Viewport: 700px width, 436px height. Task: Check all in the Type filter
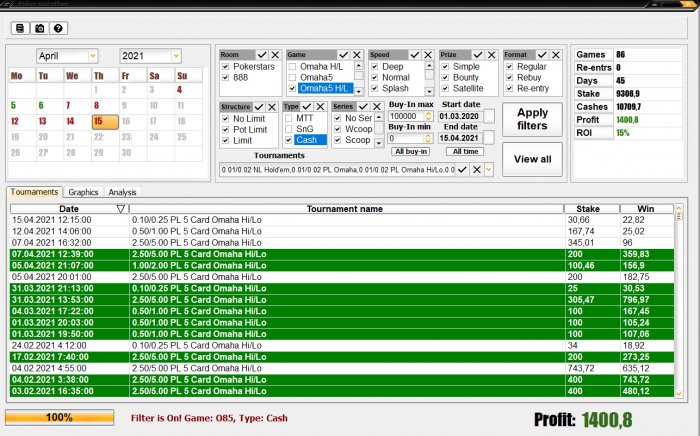307,107
